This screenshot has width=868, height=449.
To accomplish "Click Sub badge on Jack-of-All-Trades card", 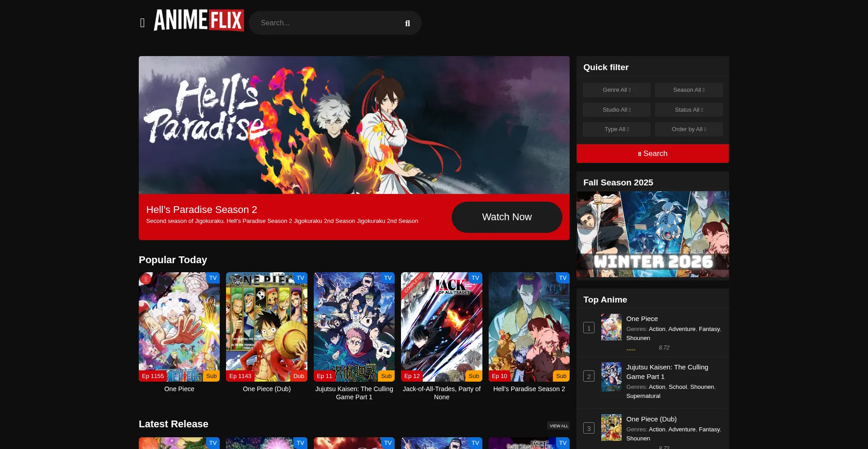I will (x=474, y=376).
